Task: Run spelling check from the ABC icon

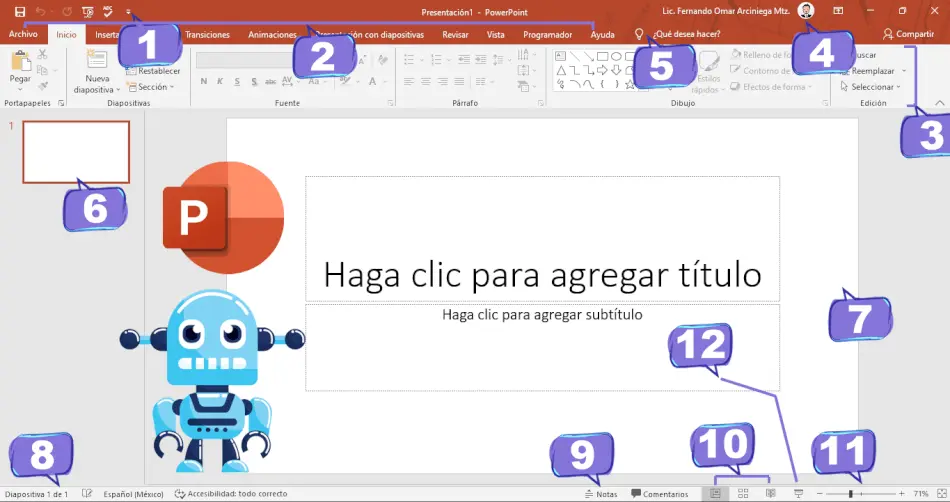Action: click(x=108, y=11)
